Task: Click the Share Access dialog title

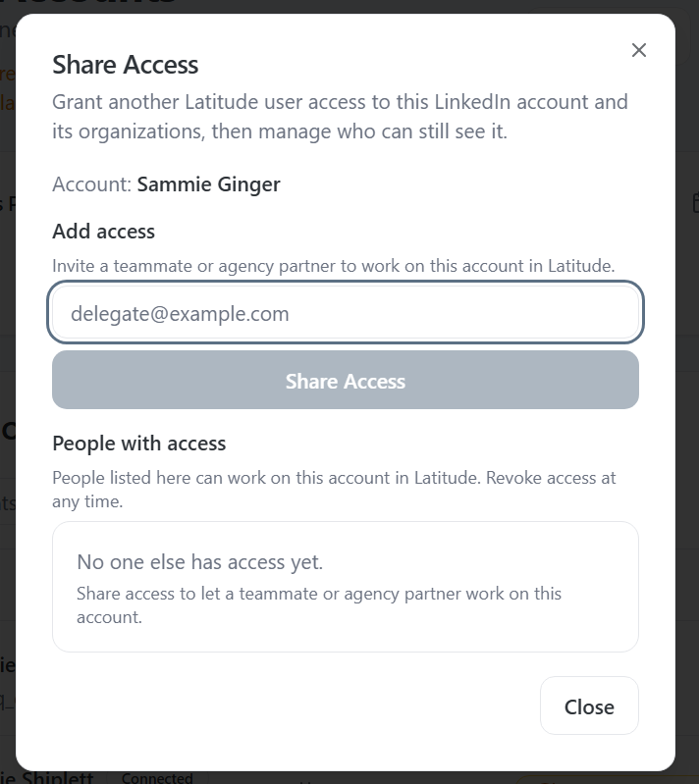Action: pos(126,65)
